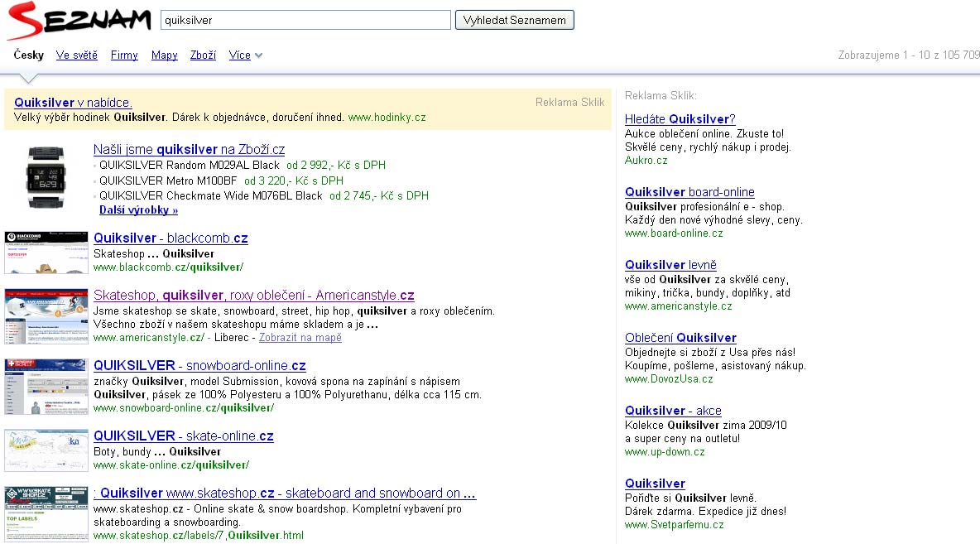This screenshot has width=980, height=544.
Task: Click the Zobrazit na mapě link
Action: tap(300, 338)
